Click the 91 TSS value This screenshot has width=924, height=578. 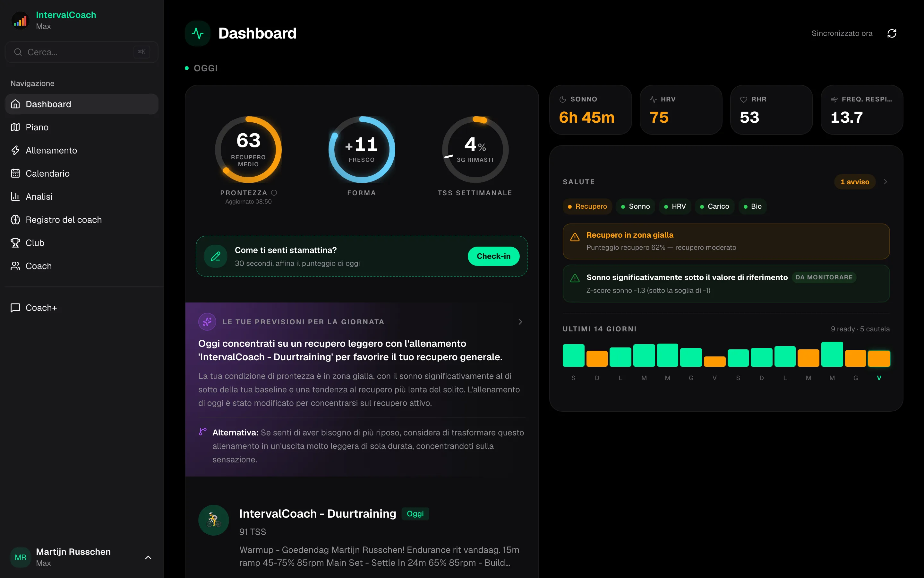pos(252,532)
